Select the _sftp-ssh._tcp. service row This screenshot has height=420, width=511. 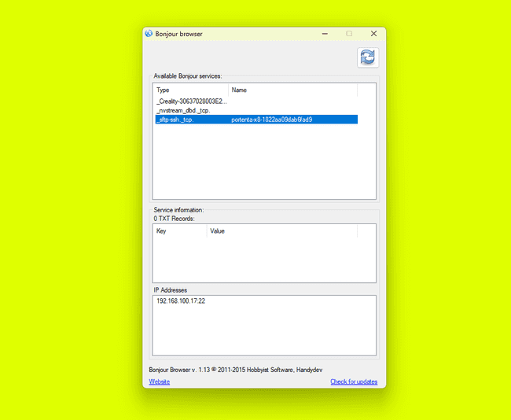(x=175, y=120)
